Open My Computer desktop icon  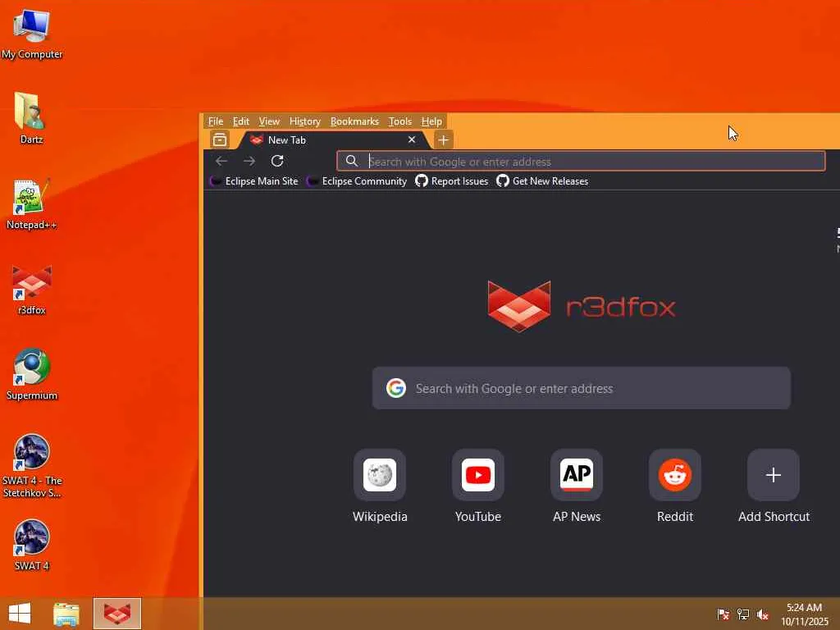point(32,33)
